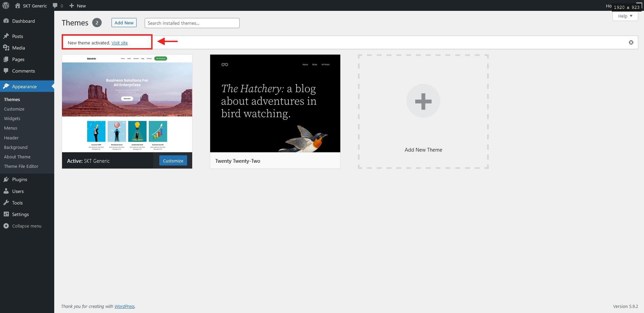This screenshot has height=313, width=644.
Task: Open Header submenu item
Action: pos(11,138)
